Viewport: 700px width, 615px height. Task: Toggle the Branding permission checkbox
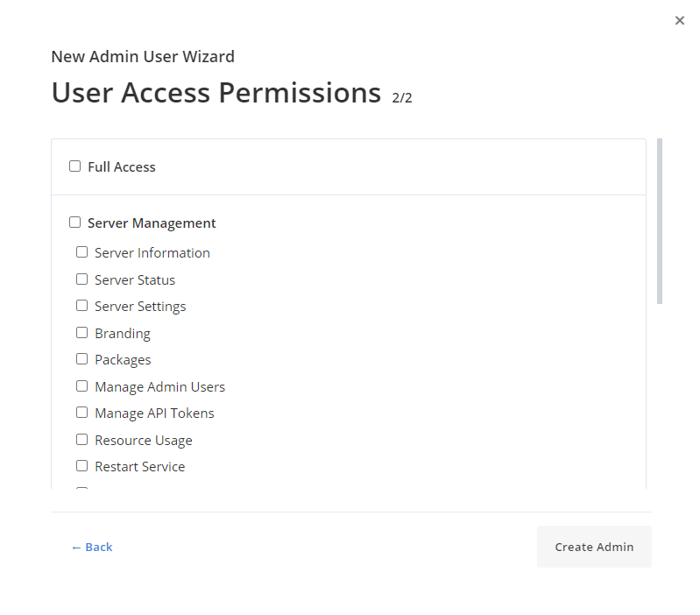point(82,333)
